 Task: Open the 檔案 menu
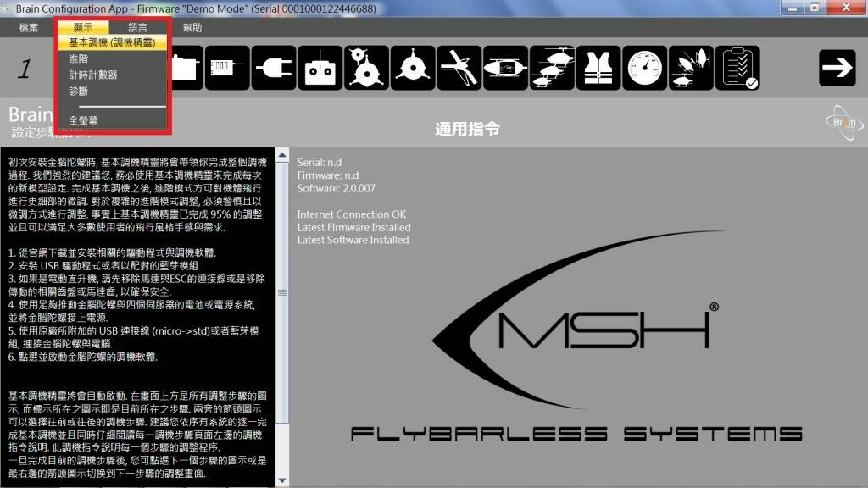point(28,28)
